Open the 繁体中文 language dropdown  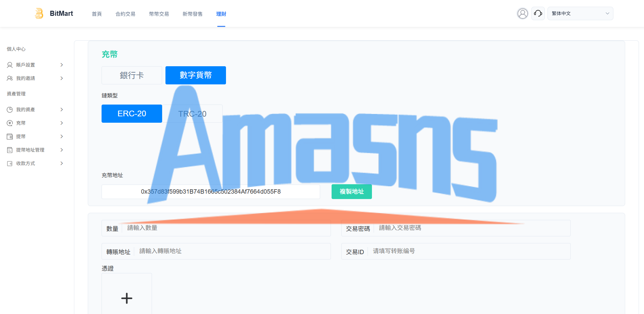coord(580,13)
